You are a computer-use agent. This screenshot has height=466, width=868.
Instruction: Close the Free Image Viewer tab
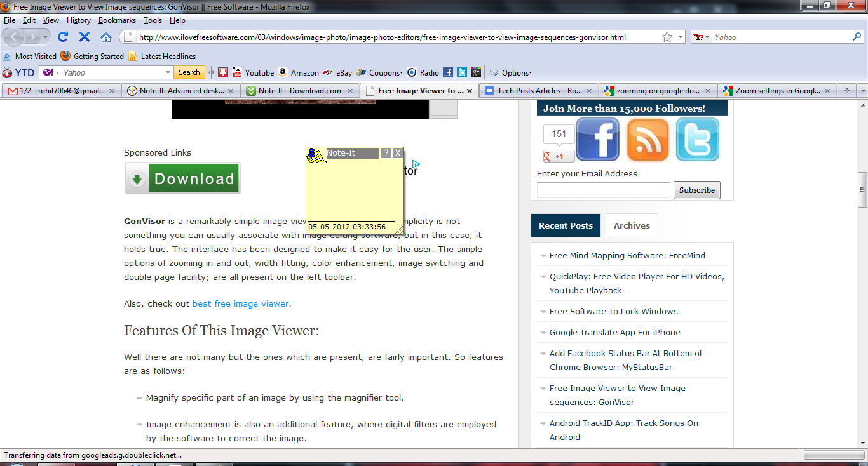(x=470, y=91)
